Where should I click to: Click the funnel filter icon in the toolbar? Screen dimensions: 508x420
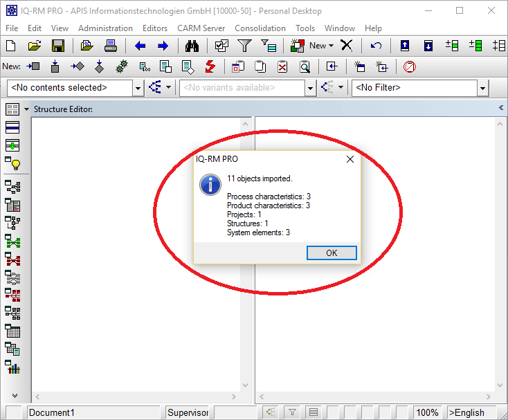244,46
